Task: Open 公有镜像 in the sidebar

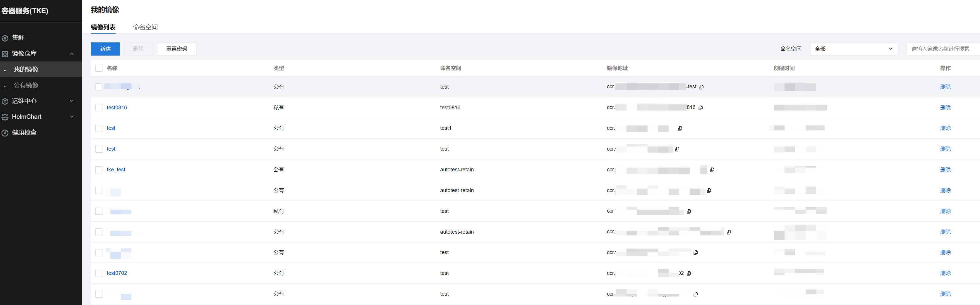Action: click(x=26, y=85)
